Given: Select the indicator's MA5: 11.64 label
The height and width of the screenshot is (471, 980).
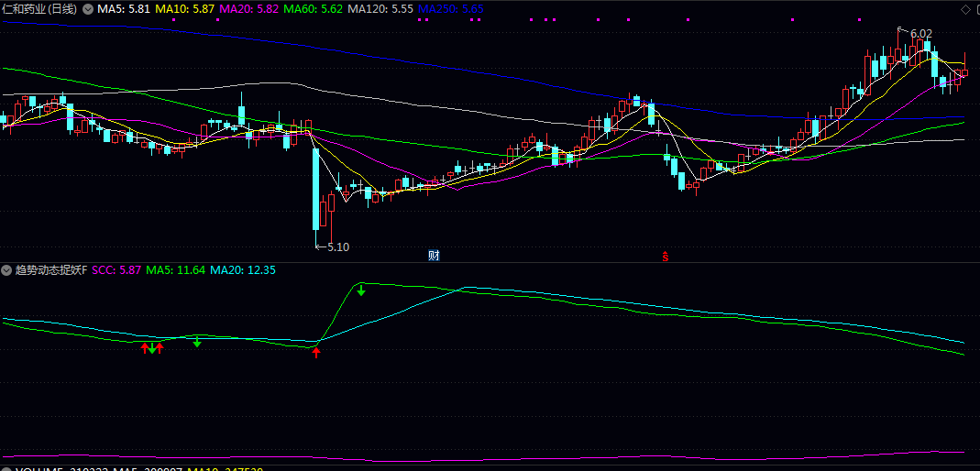Looking at the screenshot, I should click(176, 270).
